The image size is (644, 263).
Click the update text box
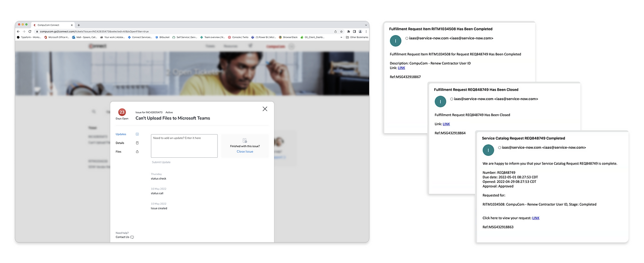184,145
